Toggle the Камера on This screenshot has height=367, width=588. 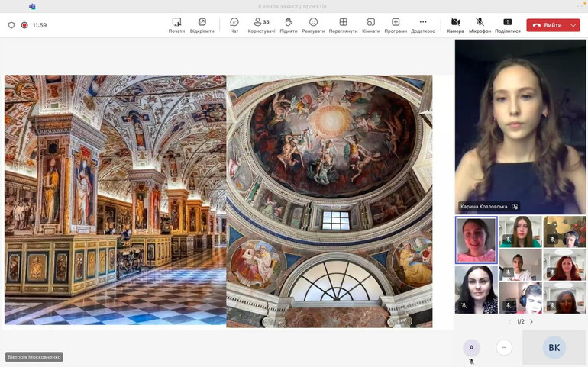point(456,25)
